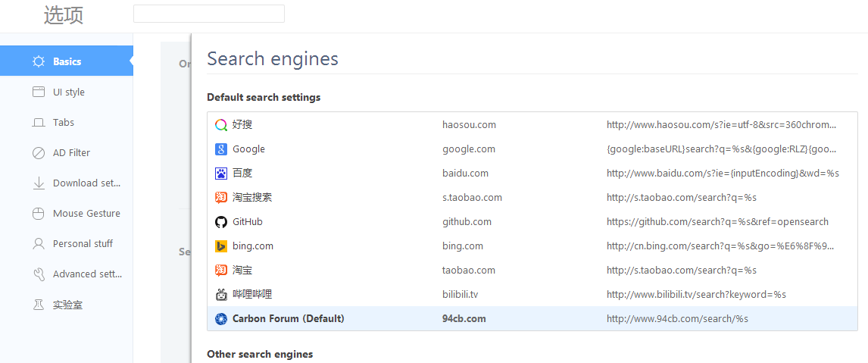Select Carbon Forum (Default) name
Viewport: 868px width, 363px height.
[289, 318]
